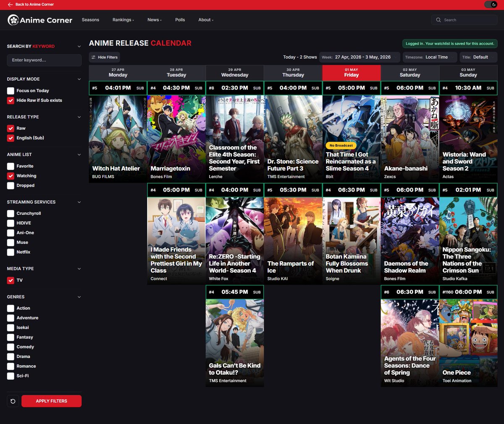Click the Enter keyword input field
Viewport: 504px width, 424px height.
[44, 60]
